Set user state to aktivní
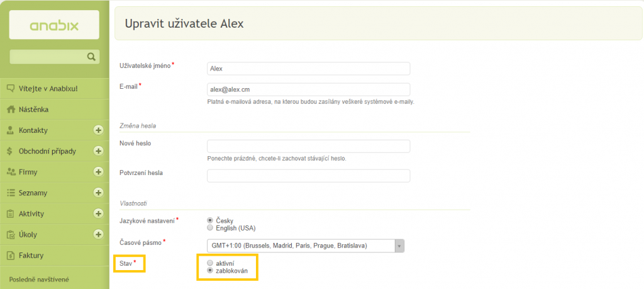The height and width of the screenshot is (289, 644). tap(210, 263)
